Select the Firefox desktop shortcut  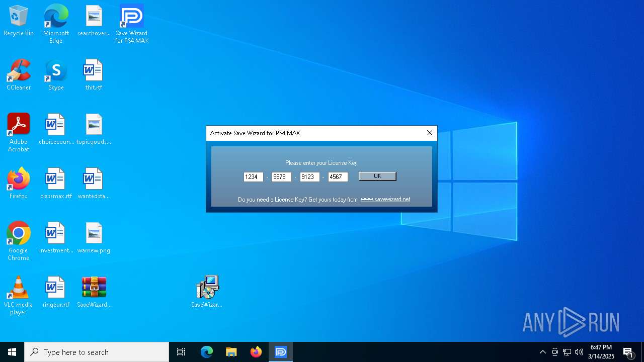[19, 184]
